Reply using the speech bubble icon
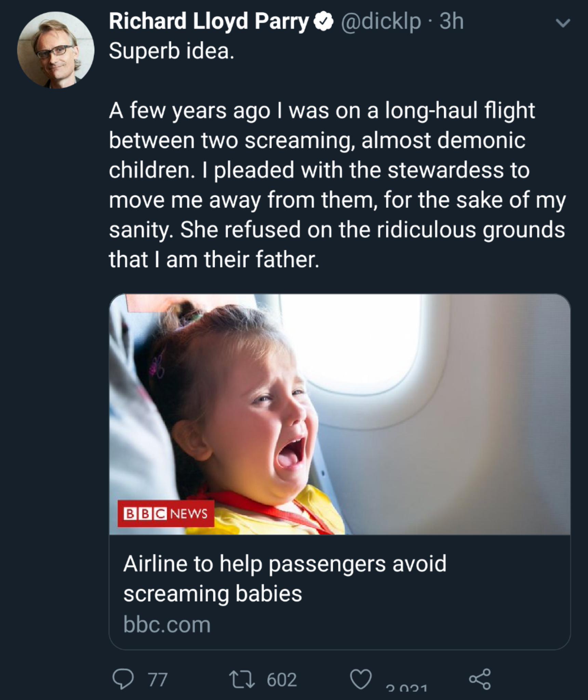 click(123, 679)
